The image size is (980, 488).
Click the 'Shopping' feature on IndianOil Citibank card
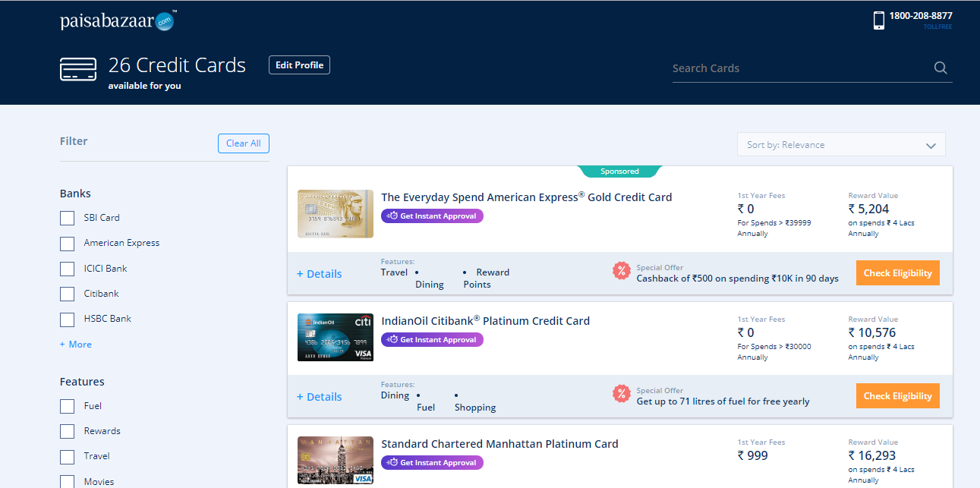475,408
